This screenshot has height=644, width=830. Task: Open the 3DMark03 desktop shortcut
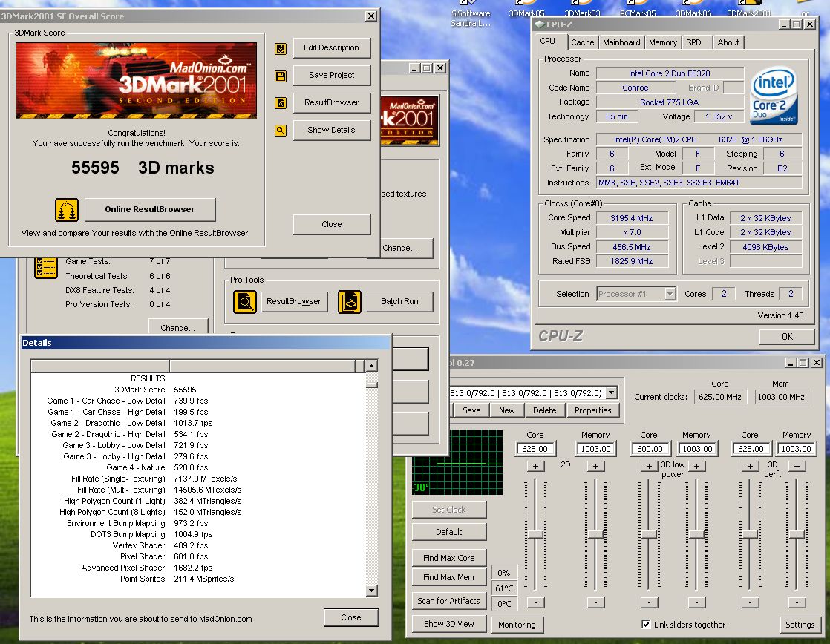point(582,10)
